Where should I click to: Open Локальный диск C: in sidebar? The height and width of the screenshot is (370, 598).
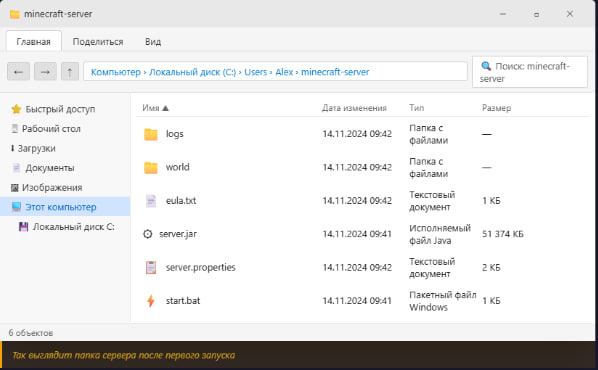65,227
